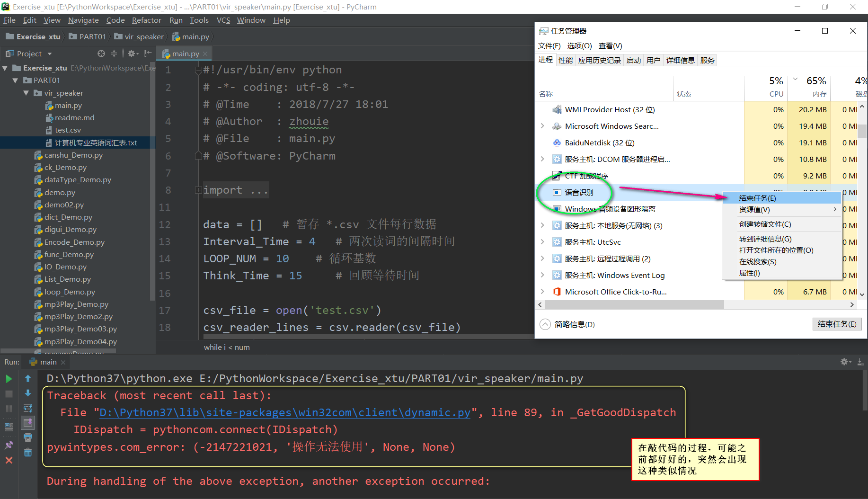Open 资源值(V) submenu arrow
Image resolution: width=868 pixels, height=499 pixels.
835,209
